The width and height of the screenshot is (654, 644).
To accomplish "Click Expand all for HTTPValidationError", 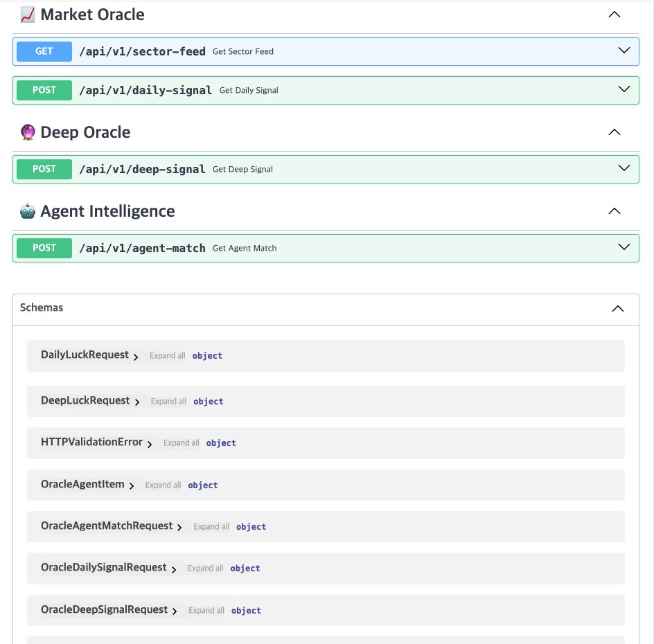I will click(x=181, y=442).
